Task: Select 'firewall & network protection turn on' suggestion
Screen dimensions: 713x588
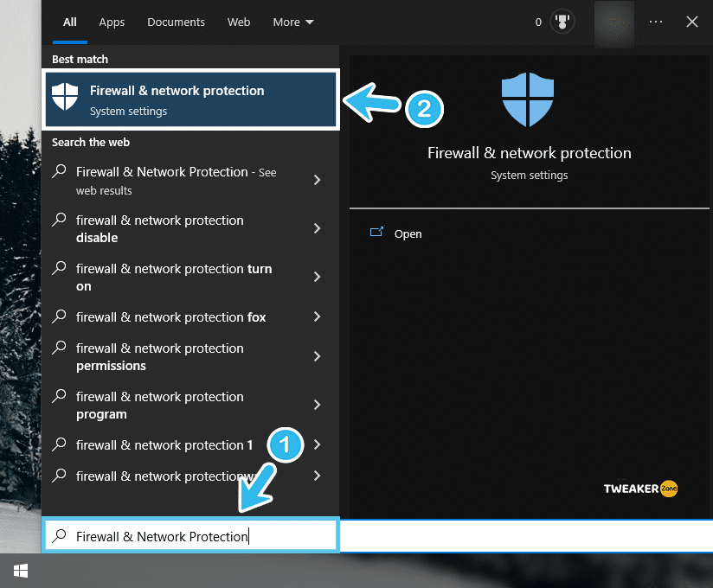Action: (x=174, y=278)
